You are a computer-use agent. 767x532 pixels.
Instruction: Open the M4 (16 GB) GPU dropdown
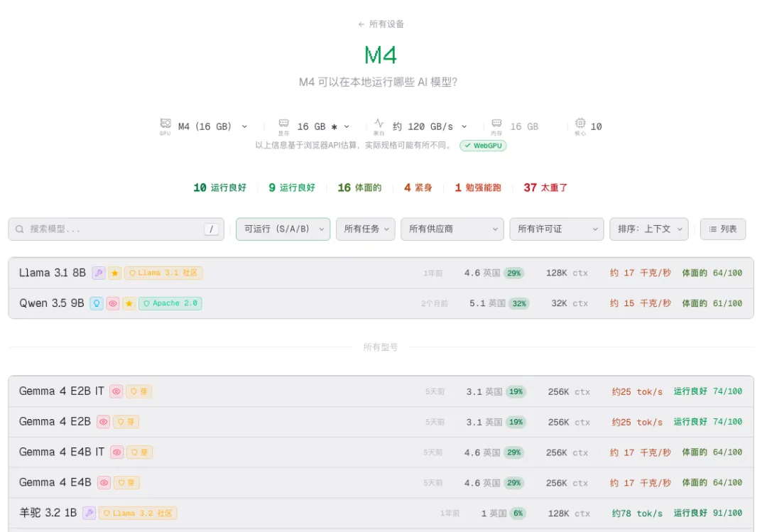pyautogui.click(x=212, y=126)
